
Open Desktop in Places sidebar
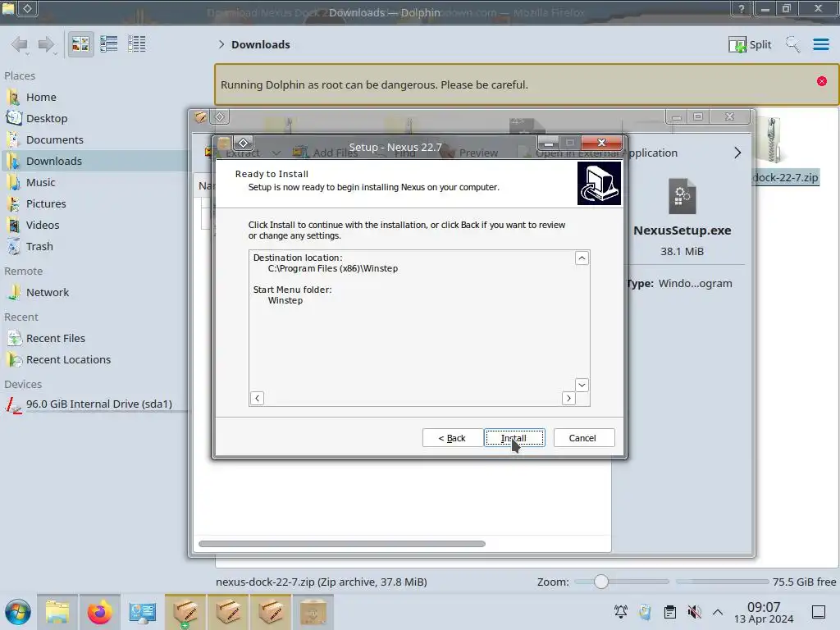pyautogui.click(x=94, y=118)
